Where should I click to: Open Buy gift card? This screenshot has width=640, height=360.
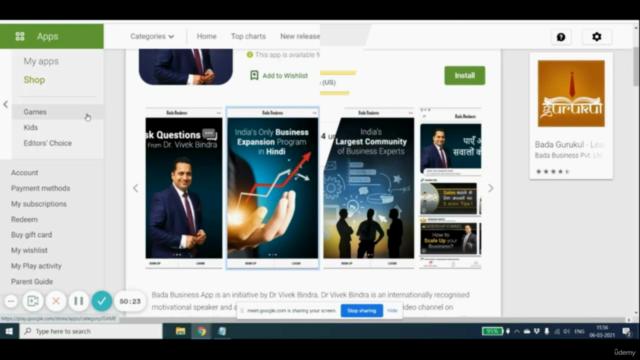(x=31, y=235)
